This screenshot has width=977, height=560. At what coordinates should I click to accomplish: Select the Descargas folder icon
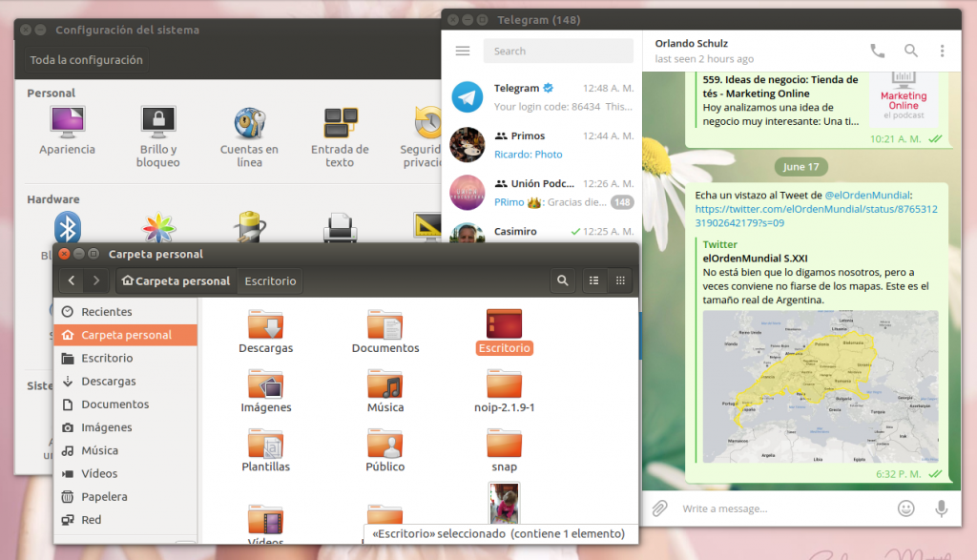[266, 324]
